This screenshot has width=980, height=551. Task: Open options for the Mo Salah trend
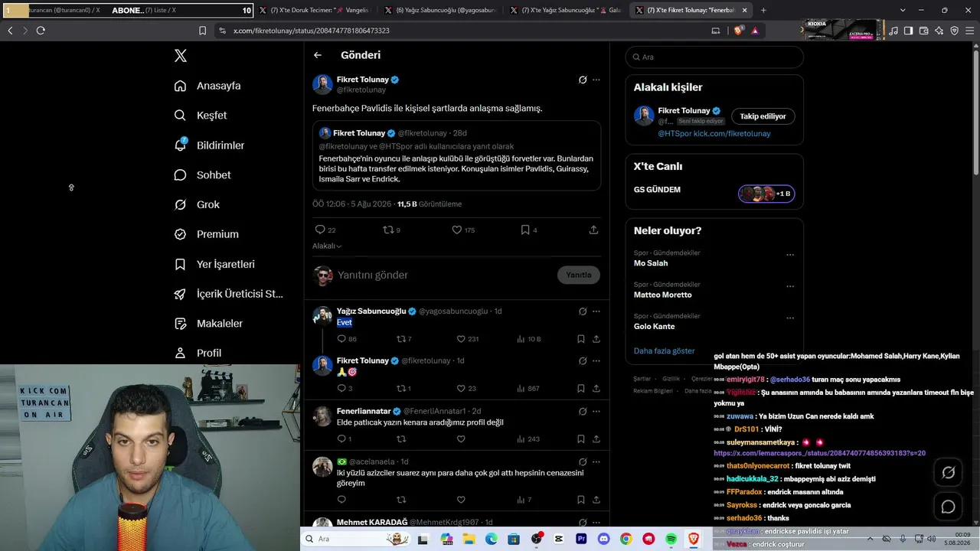click(x=790, y=256)
